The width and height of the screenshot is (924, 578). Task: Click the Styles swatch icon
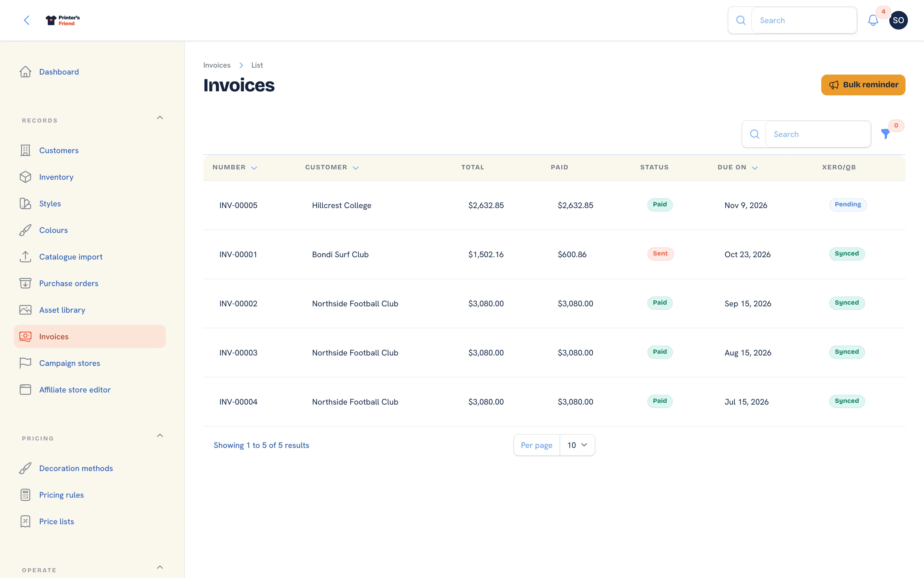pos(26,204)
